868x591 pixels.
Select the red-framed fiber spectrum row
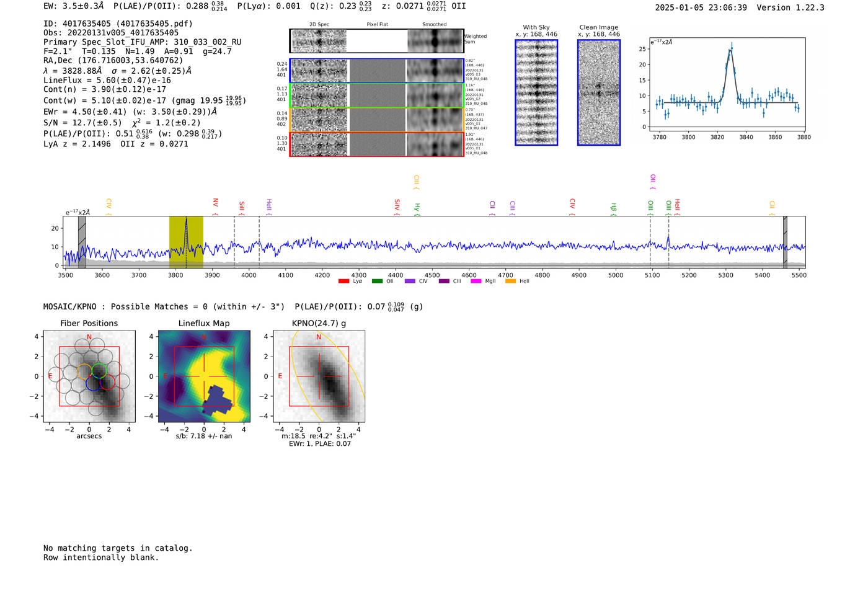pos(376,144)
